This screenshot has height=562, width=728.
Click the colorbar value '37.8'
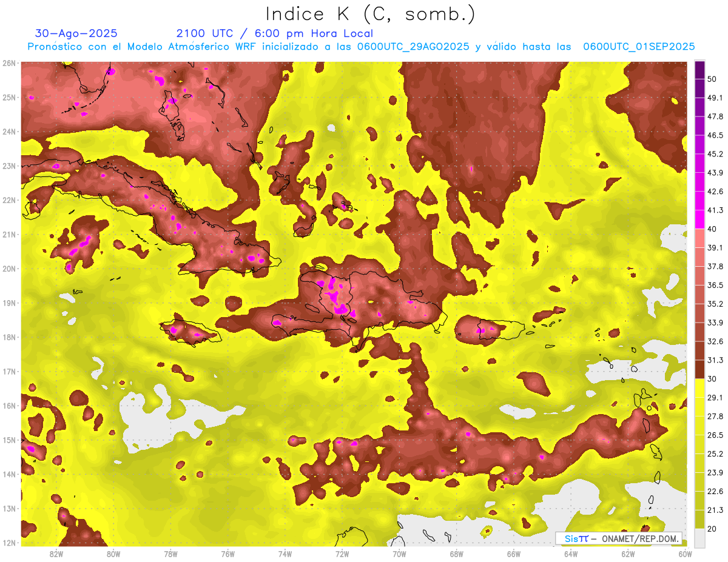715,267
